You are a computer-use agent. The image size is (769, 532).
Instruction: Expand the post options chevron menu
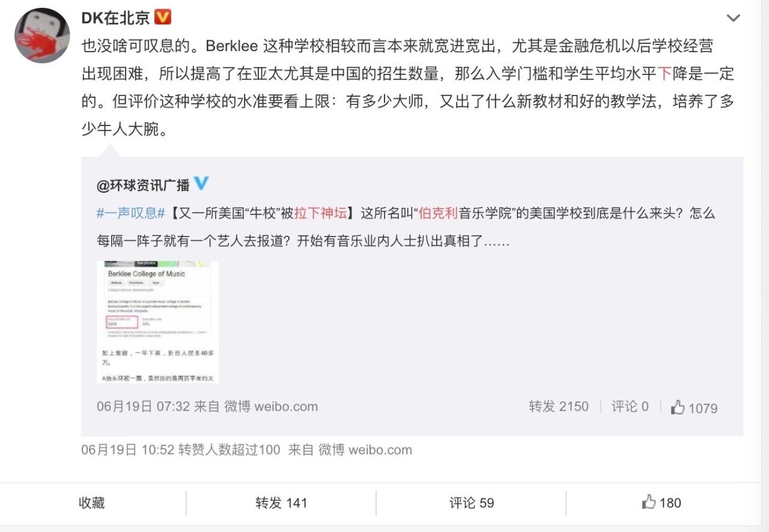point(734,19)
